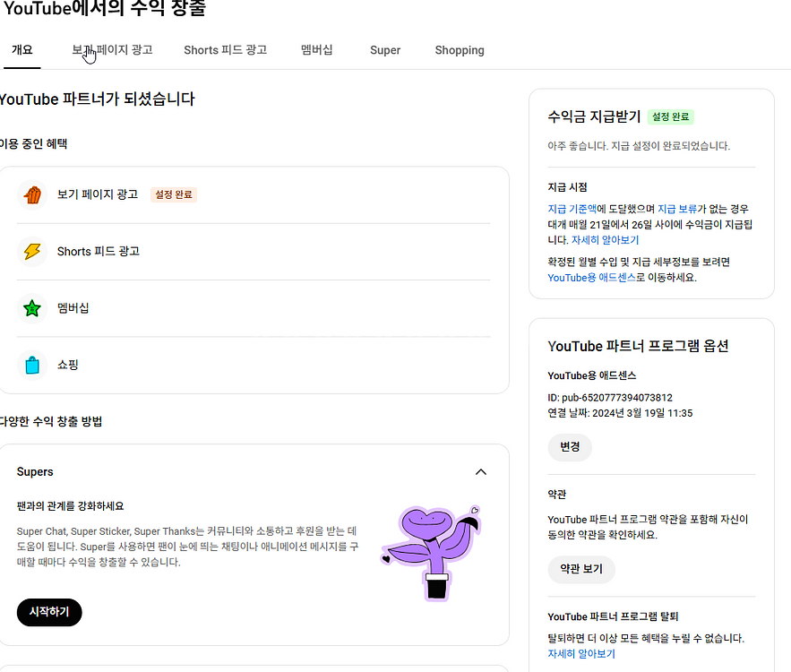This screenshot has width=791, height=672.
Task: Click the Shorts feed ads lightning icon
Action: (32, 251)
